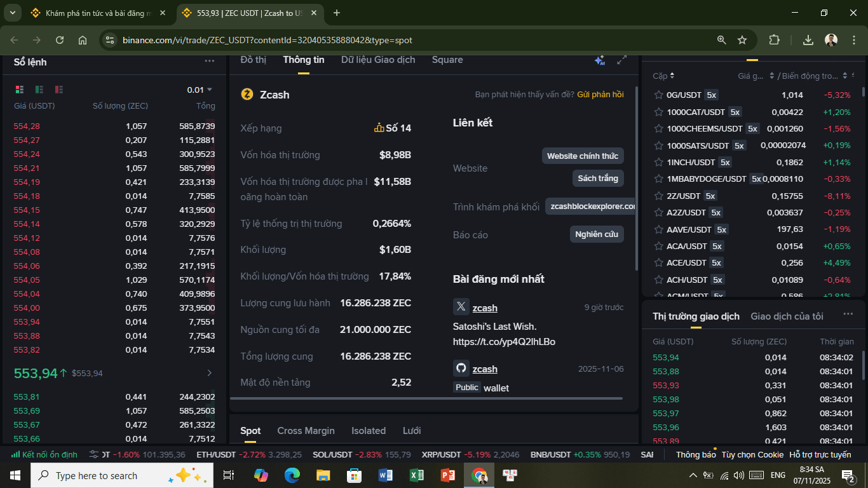The image size is (868, 488).
Task: Add 2Z/USDT to favorites
Action: coord(659,196)
